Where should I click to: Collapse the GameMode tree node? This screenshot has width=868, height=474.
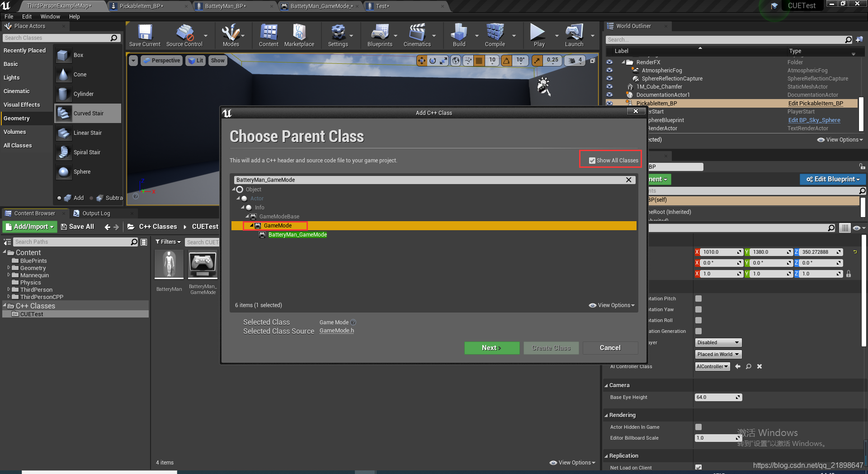tap(252, 226)
